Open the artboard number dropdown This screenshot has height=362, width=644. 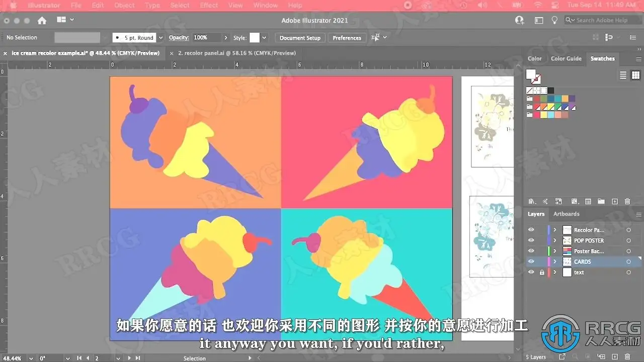(x=119, y=358)
